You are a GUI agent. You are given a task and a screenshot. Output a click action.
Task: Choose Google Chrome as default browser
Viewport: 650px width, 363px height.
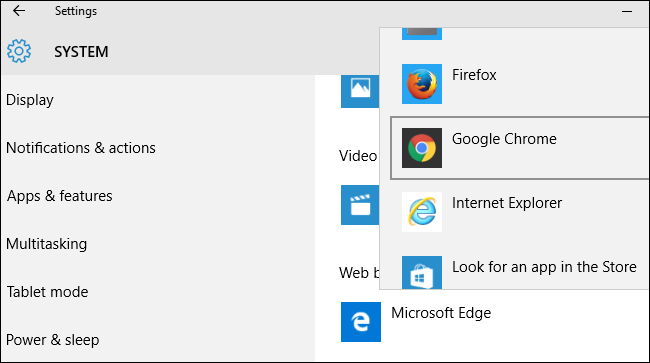[x=520, y=148]
